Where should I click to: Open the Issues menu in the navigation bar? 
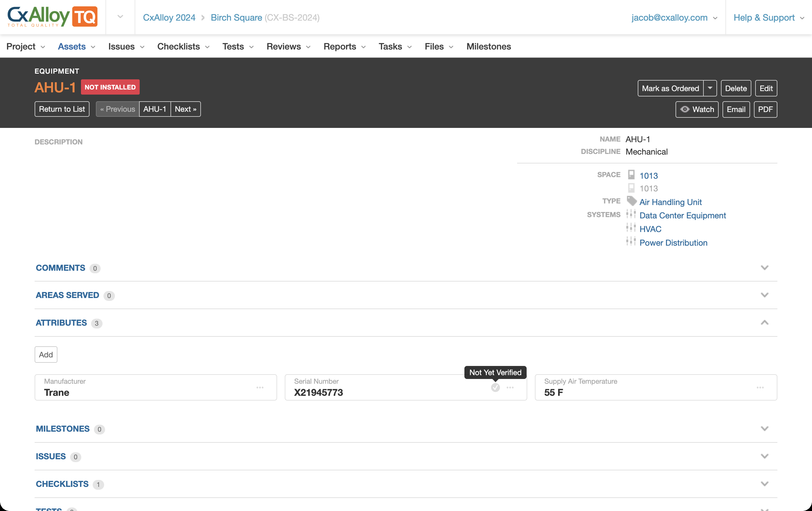coord(126,47)
